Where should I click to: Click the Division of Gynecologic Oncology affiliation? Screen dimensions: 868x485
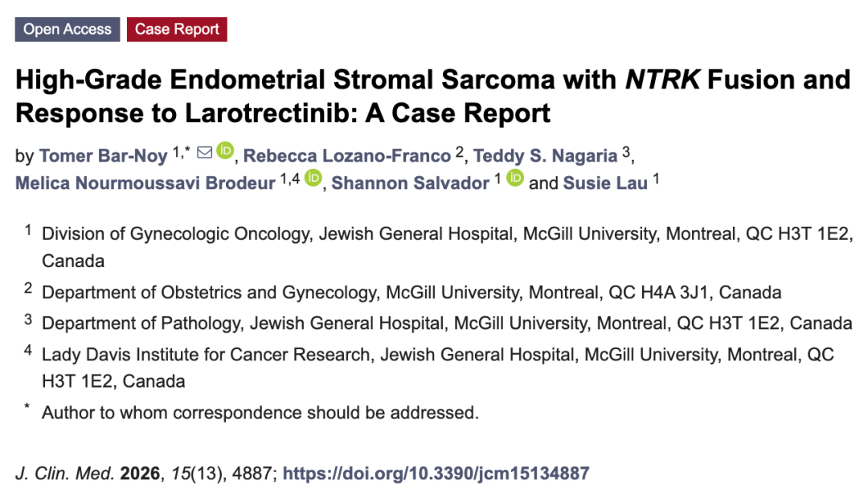448,247
